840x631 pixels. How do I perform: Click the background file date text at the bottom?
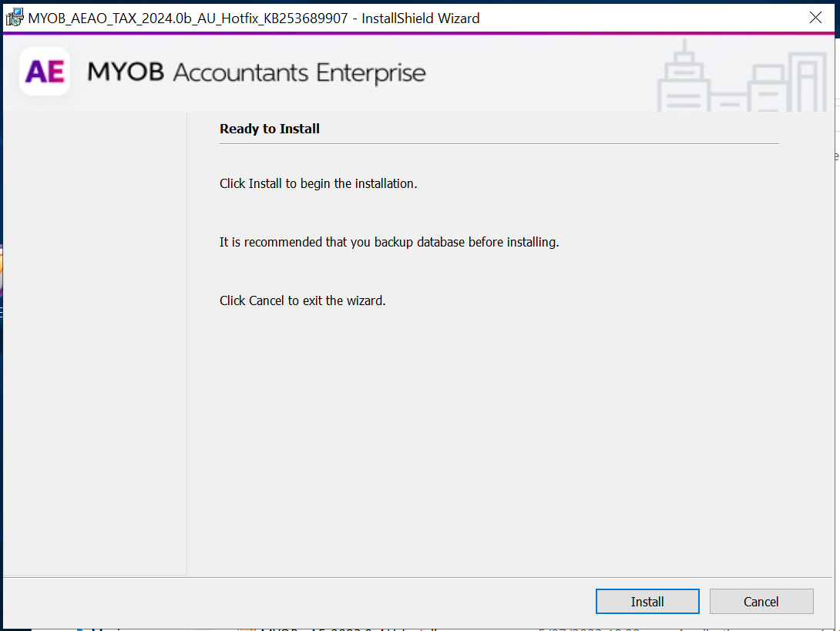click(x=590, y=628)
